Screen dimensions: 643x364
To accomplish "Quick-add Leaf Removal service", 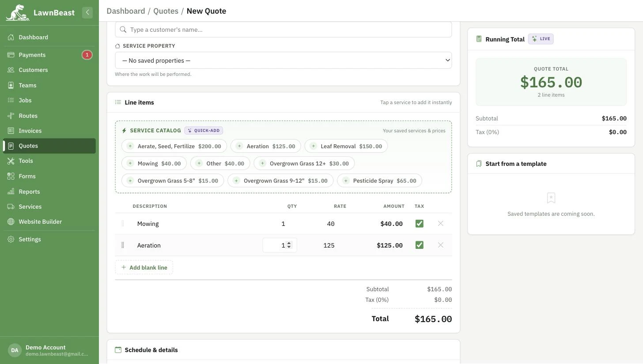I will [x=346, y=146].
